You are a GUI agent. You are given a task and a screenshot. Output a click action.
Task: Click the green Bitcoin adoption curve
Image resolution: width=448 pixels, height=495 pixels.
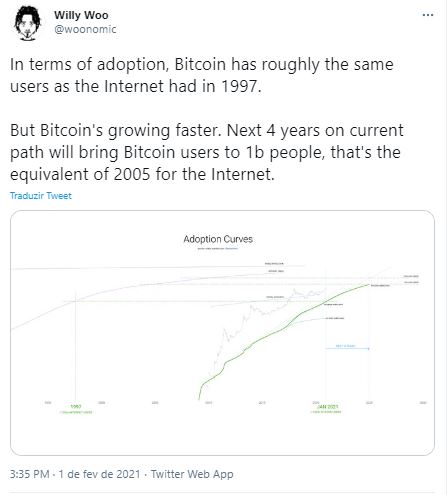283,328
